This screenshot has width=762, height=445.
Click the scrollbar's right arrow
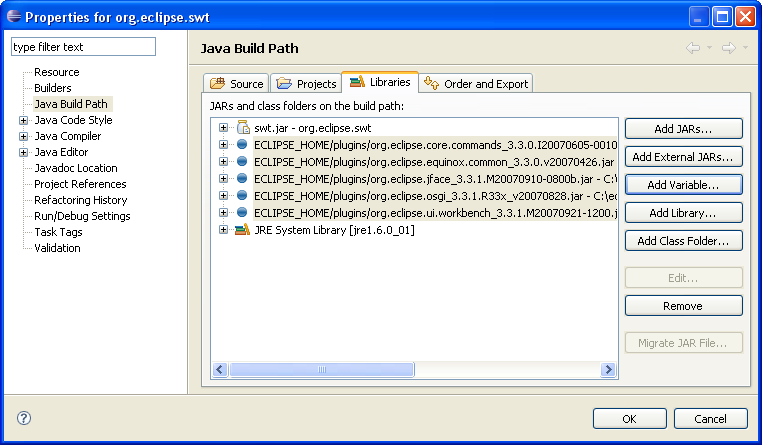coord(608,369)
